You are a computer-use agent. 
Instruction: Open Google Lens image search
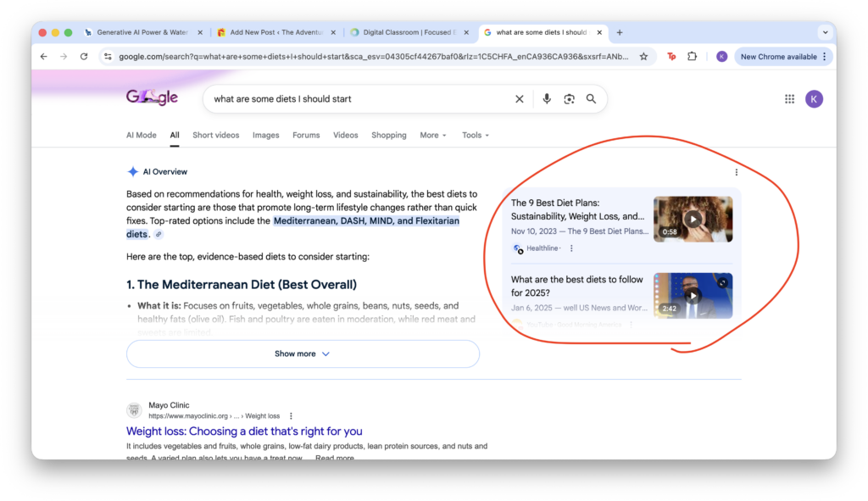point(569,99)
